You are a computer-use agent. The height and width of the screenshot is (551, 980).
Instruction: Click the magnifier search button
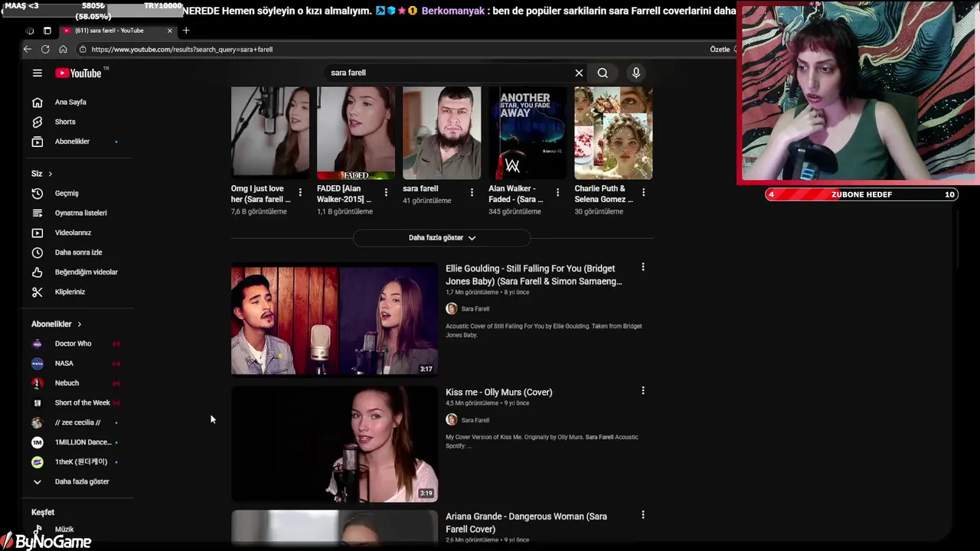click(x=603, y=73)
